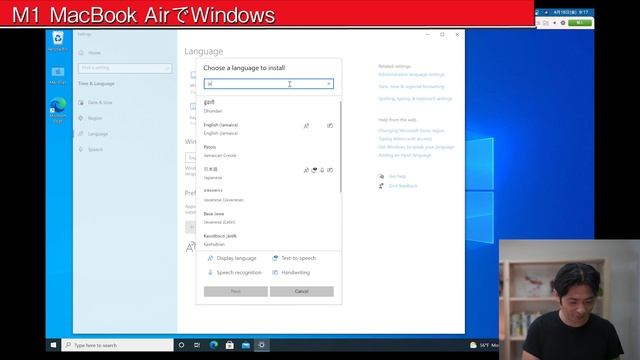Click the Text-to-speech legend label
The height and width of the screenshot is (360, 640).
(x=298, y=258)
